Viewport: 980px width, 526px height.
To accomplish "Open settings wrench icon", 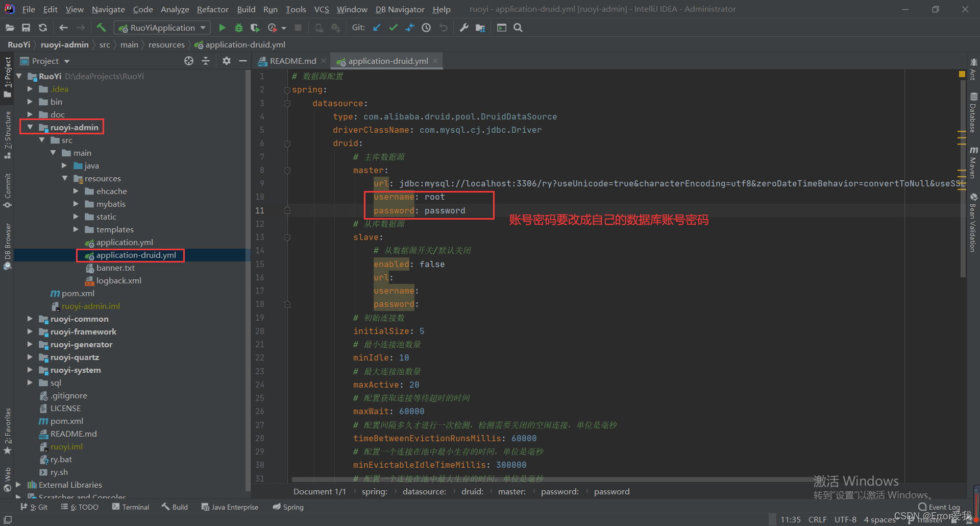I will click(x=463, y=28).
